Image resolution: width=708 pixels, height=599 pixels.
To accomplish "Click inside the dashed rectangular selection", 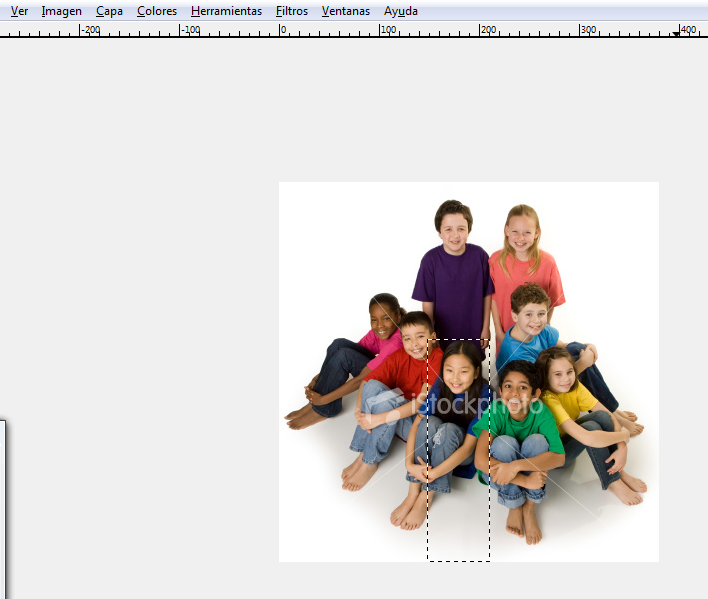I will (x=458, y=450).
